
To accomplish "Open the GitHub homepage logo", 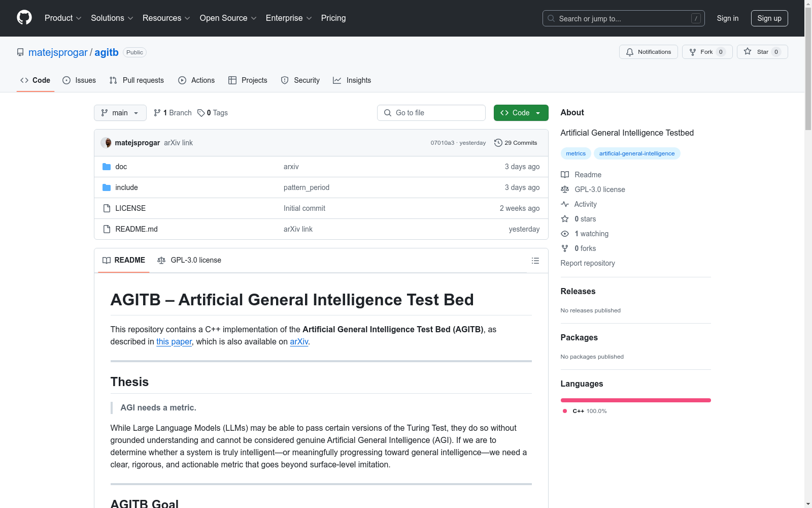I will point(24,18).
